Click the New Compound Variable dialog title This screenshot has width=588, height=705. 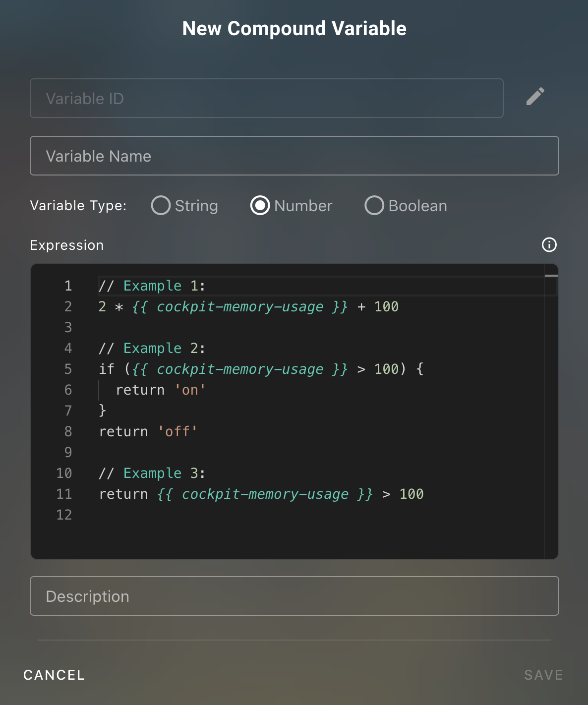tap(294, 28)
